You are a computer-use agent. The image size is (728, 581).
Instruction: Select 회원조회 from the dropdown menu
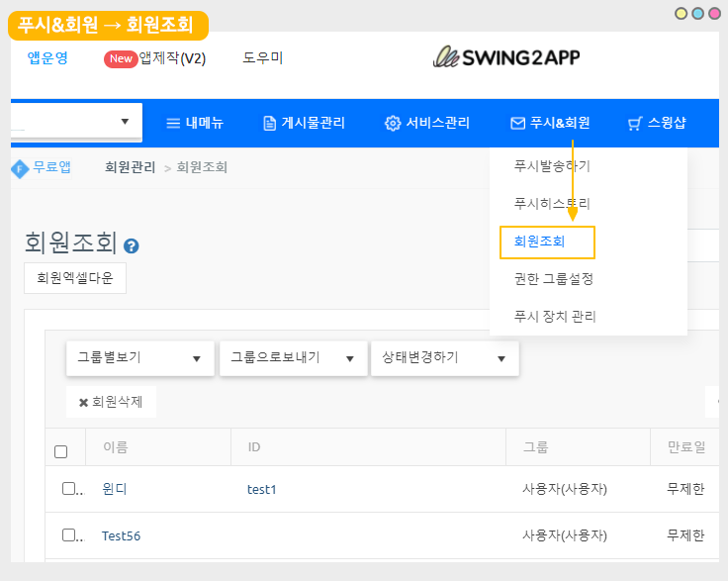point(547,242)
